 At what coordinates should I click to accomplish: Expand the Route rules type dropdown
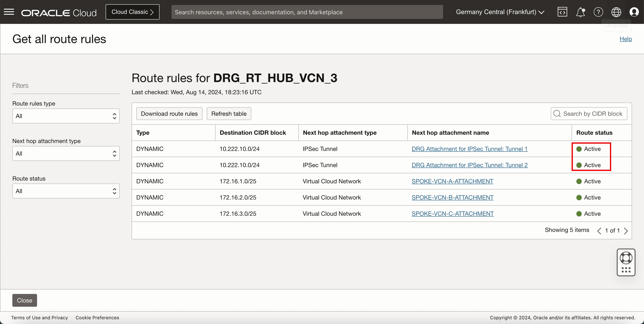click(x=66, y=116)
